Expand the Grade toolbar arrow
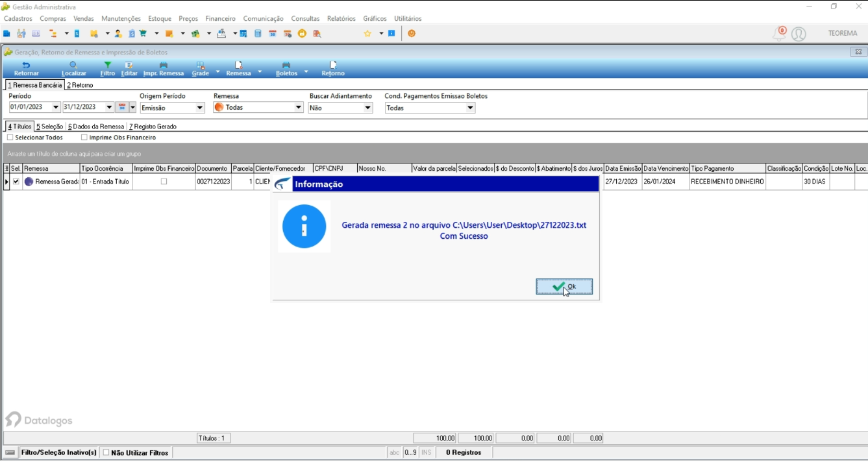This screenshot has width=868, height=462. [217, 71]
